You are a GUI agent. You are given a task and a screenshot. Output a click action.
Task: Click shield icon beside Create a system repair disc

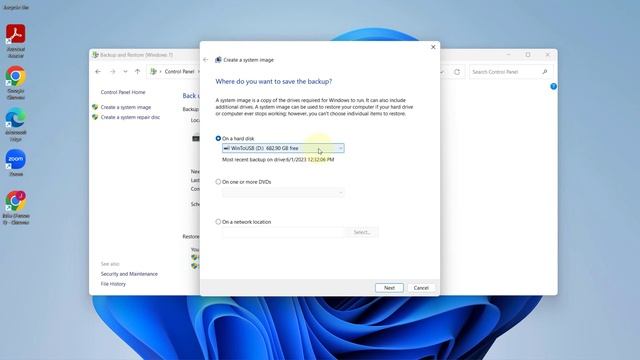pyautogui.click(x=95, y=117)
